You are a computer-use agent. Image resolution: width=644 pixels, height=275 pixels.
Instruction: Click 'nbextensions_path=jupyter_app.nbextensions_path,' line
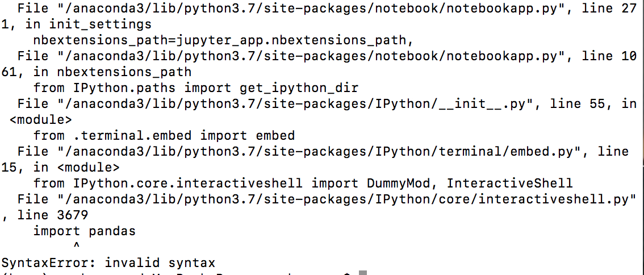(x=223, y=40)
